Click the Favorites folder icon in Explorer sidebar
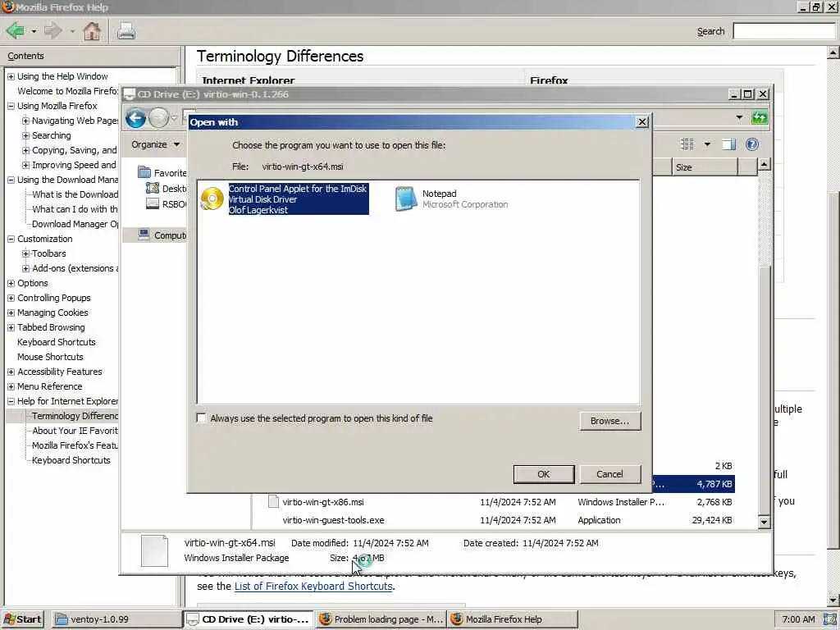The height and width of the screenshot is (630, 840). pos(144,172)
